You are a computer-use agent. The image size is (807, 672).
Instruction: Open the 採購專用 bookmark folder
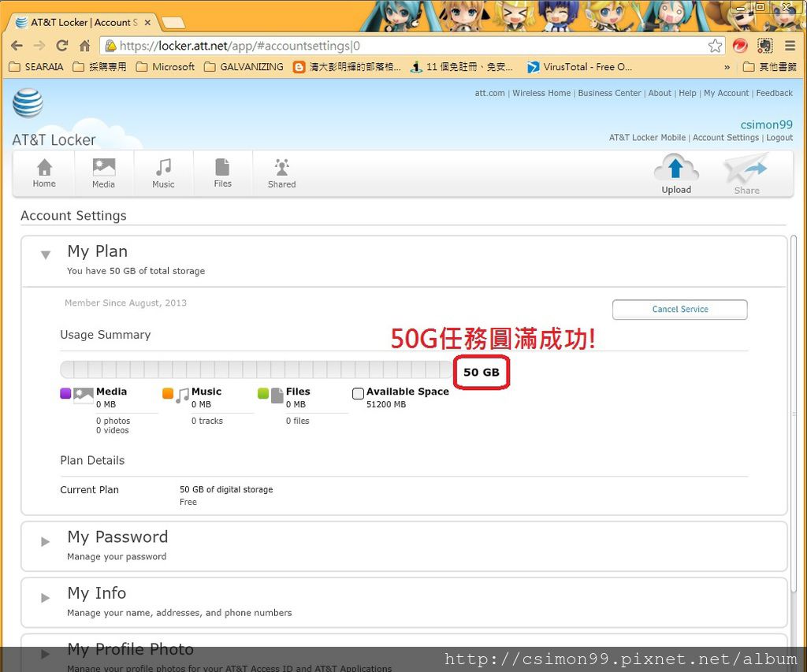pyautogui.click(x=100, y=67)
